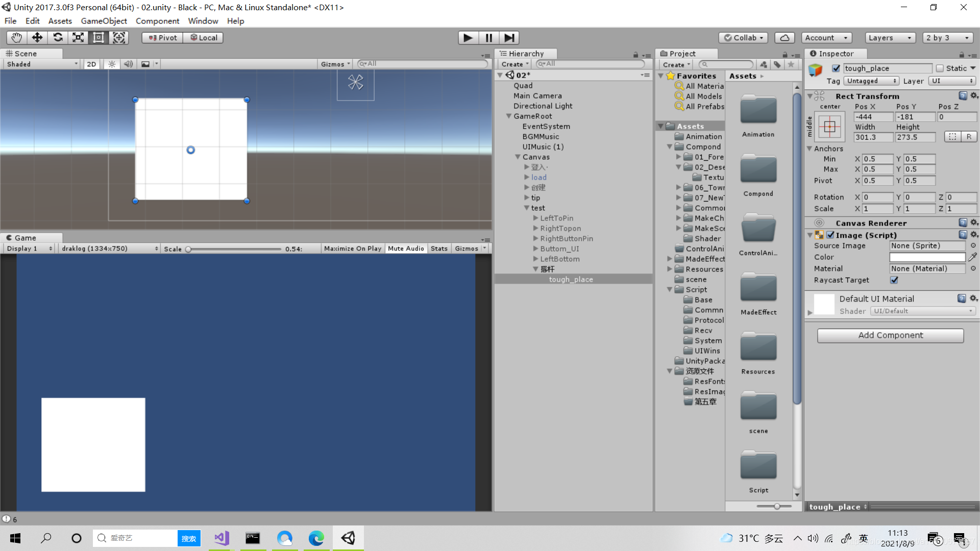The image size is (980, 551).
Task: Click the white Color swatch field
Action: point(927,257)
